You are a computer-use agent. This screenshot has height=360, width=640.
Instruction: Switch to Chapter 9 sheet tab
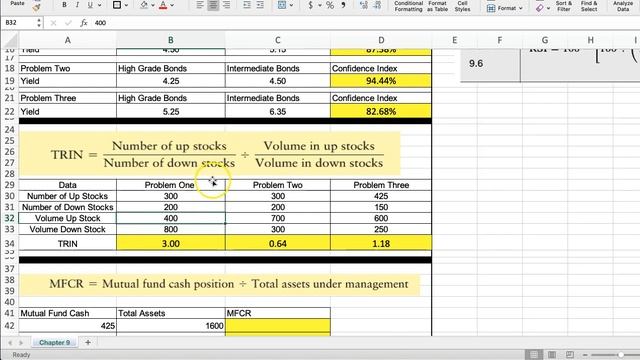coord(55,342)
